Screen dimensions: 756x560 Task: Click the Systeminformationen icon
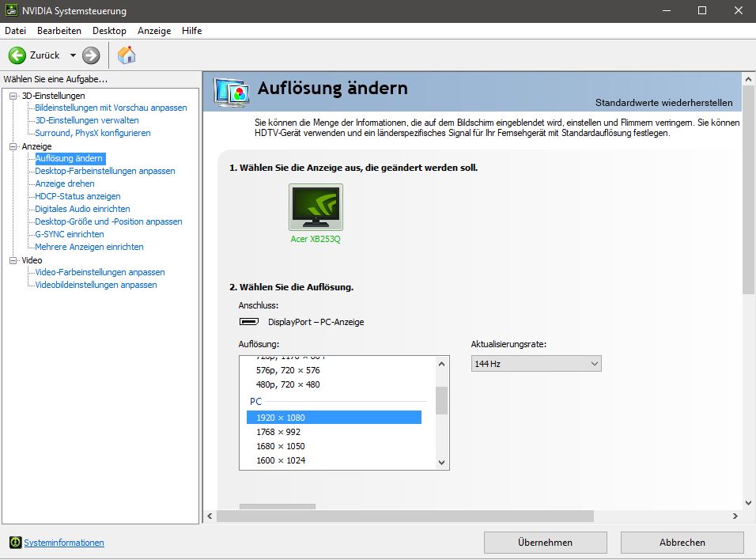tap(16, 543)
